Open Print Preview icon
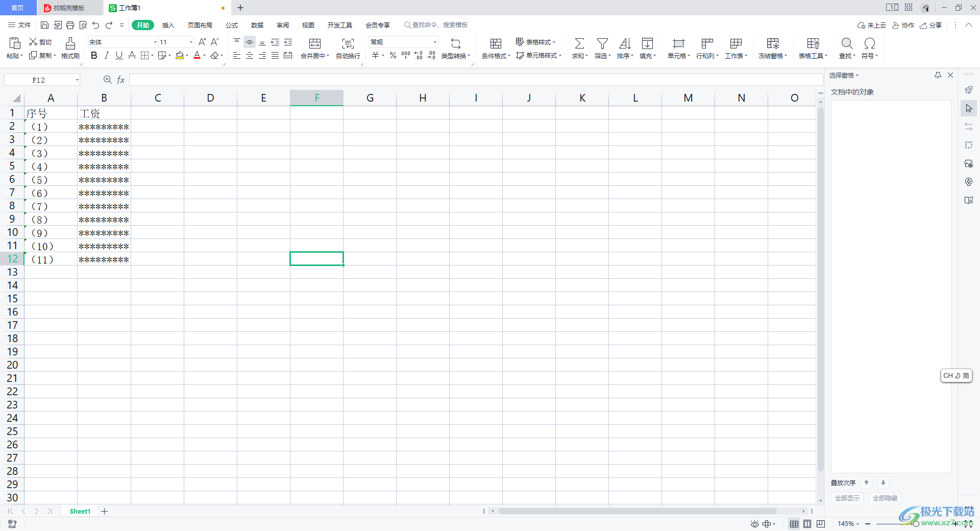Screen dimensions: 980x531 pyautogui.click(x=83, y=25)
